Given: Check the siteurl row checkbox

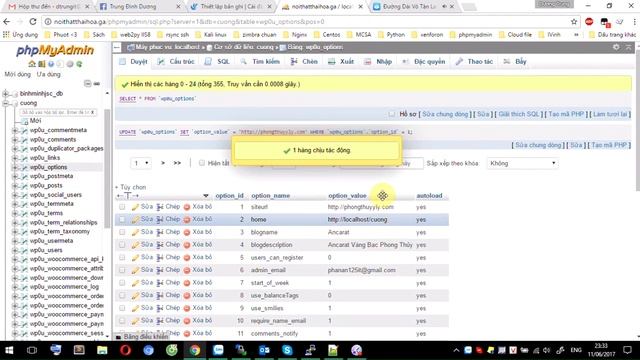Looking at the screenshot, I should (x=122, y=207).
